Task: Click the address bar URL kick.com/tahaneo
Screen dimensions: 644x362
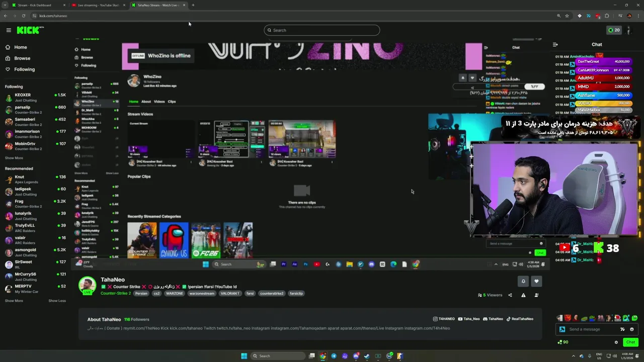Action: [53, 16]
